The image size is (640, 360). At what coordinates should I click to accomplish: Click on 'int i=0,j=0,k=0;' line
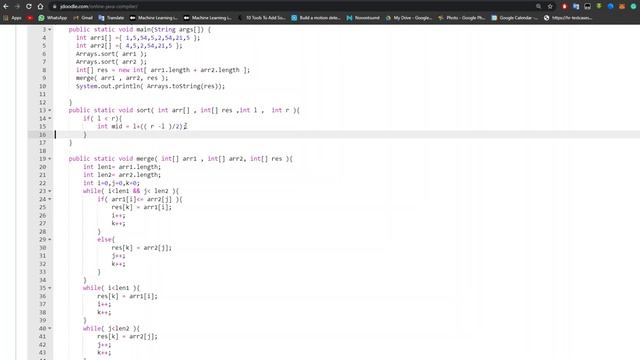(111, 183)
